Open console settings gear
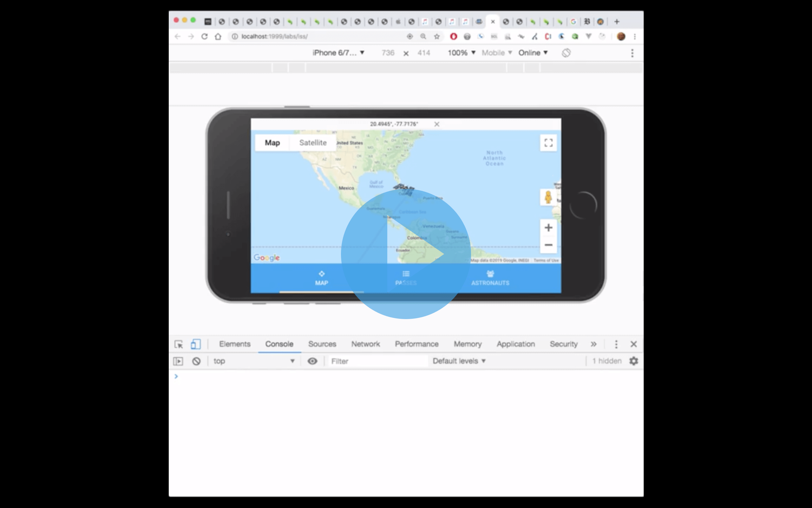Screen dimensions: 812x508 click(633, 361)
